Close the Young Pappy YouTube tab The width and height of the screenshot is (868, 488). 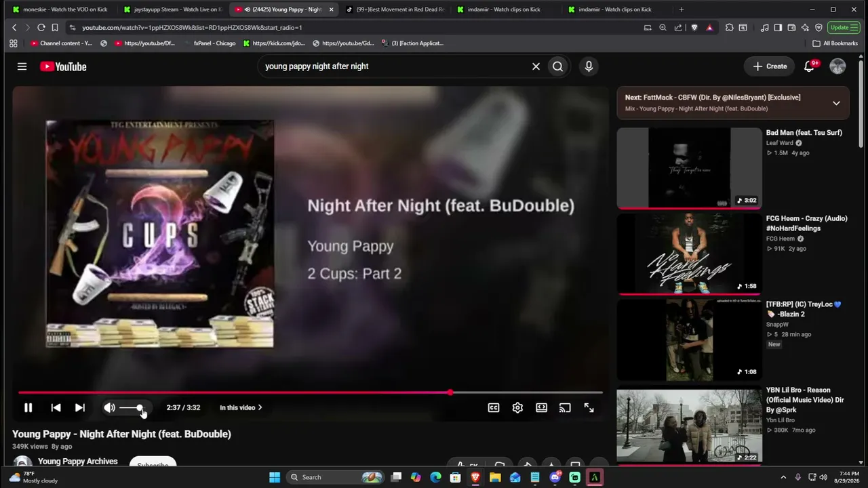pyautogui.click(x=331, y=9)
